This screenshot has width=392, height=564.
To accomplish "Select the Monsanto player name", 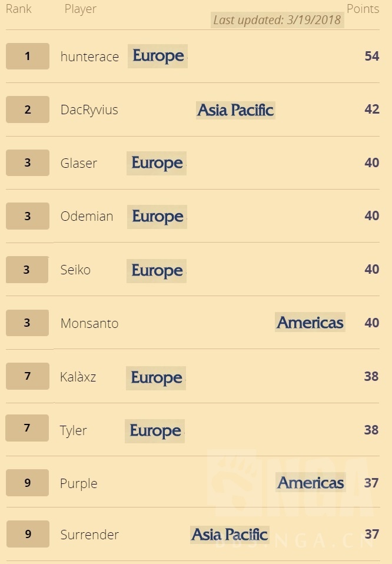I will [89, 323].
